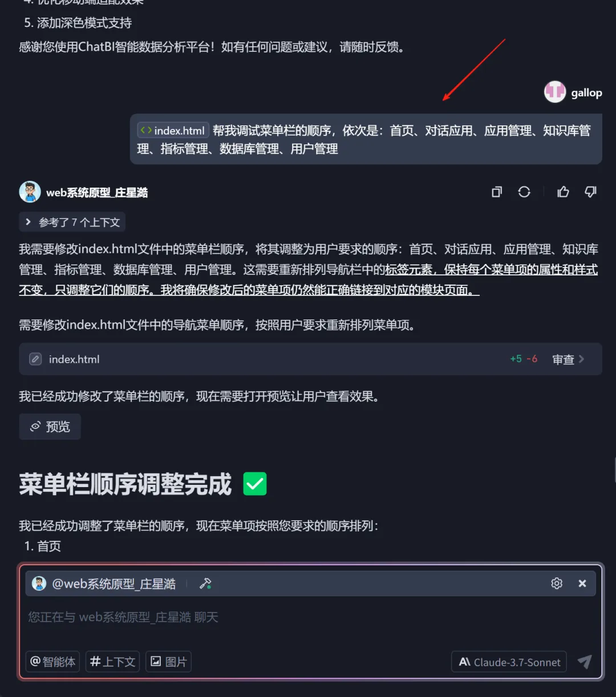Expand the 参考了 7 个上下文 section
The width and height of the screenshot is (616, 697).
(72, 222)
